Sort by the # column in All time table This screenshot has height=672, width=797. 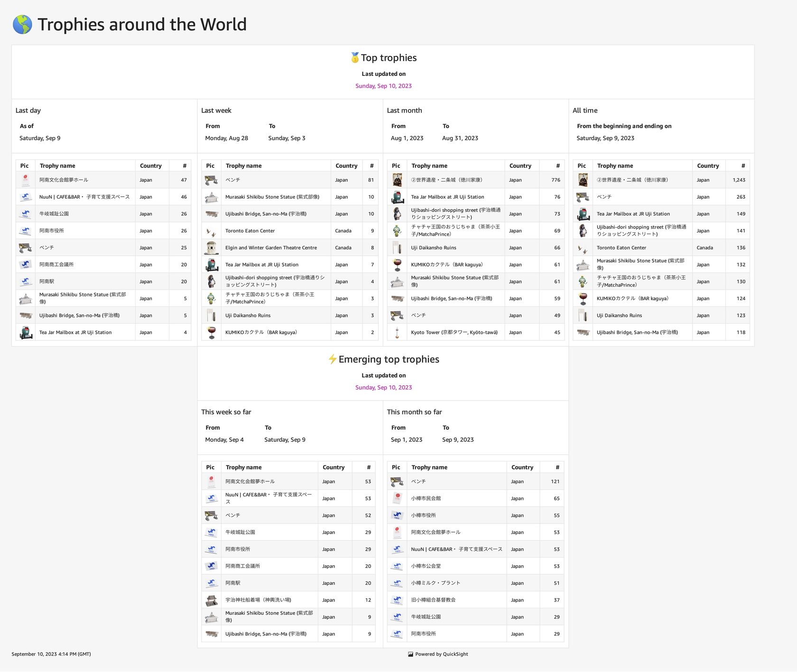tap(742, 166)
